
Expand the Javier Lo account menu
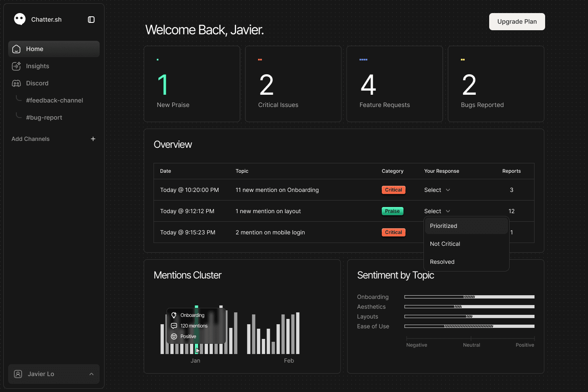[x=91, y=374]
